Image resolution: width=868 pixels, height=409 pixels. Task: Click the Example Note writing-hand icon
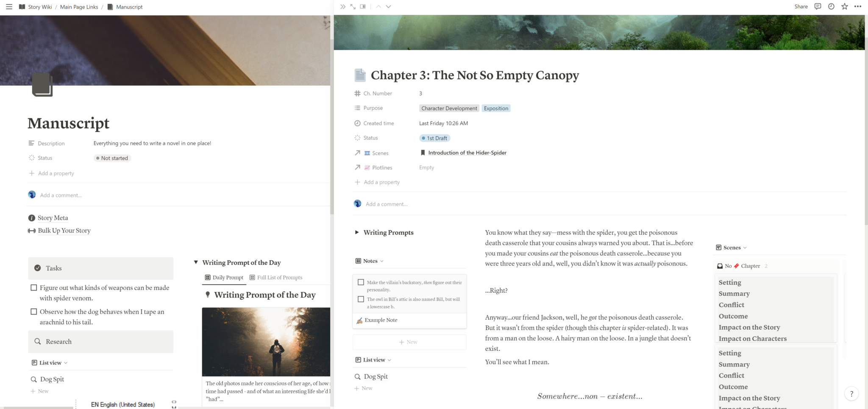coord(359,320)
